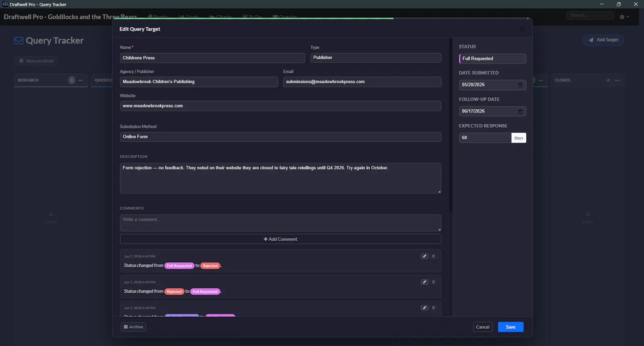Click the Follow-Up Date field 06/17/2026
The height and width of the screenshot is (346, 644).
pos(492,111)
